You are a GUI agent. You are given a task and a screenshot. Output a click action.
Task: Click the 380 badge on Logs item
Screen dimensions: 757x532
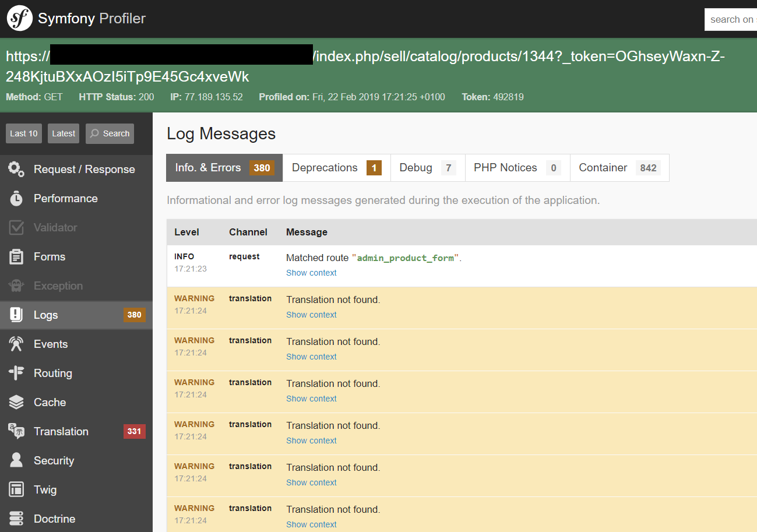[x=134, y=315]
